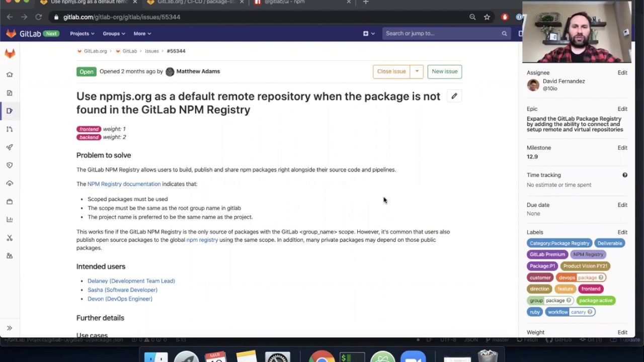Reload the page in browser
Screen dimensions: 644x362
(38, 17)
